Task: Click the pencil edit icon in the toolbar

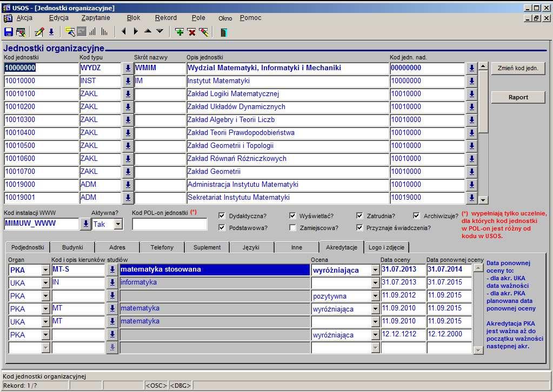Action: [x=39, y=32]
